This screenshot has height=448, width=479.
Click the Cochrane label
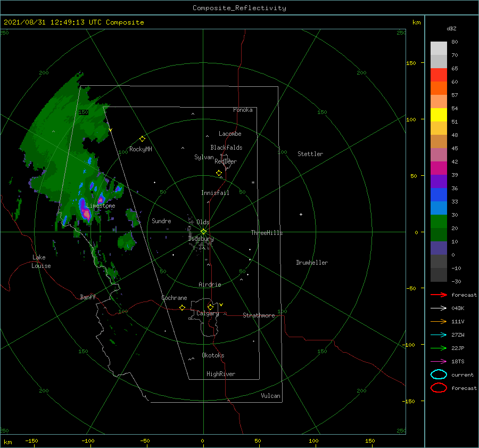[174, 298]
